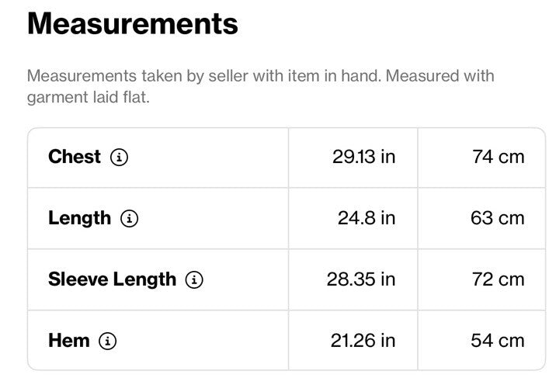This screenshot has width=556, height=392.
Task: Select the 63 cm length value
Action: click(x=498, y=218)
